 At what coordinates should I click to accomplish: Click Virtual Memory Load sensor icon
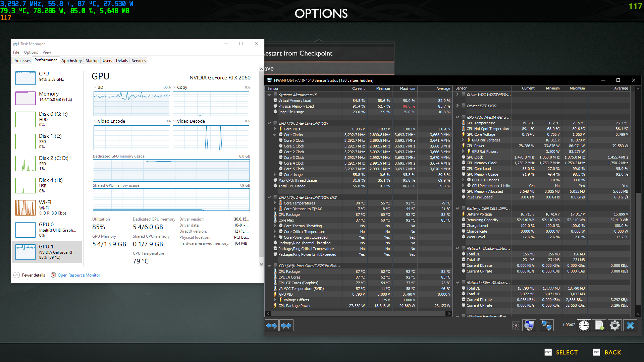[275, 101]
